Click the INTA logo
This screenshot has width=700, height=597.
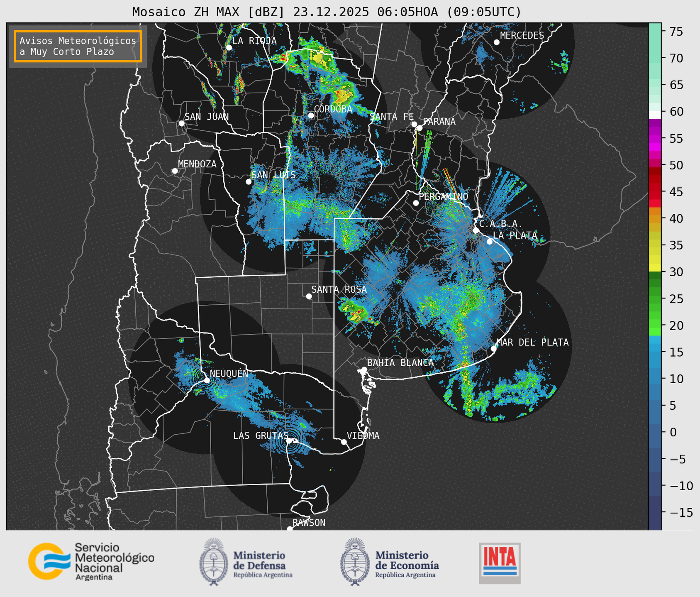point(500,563)
